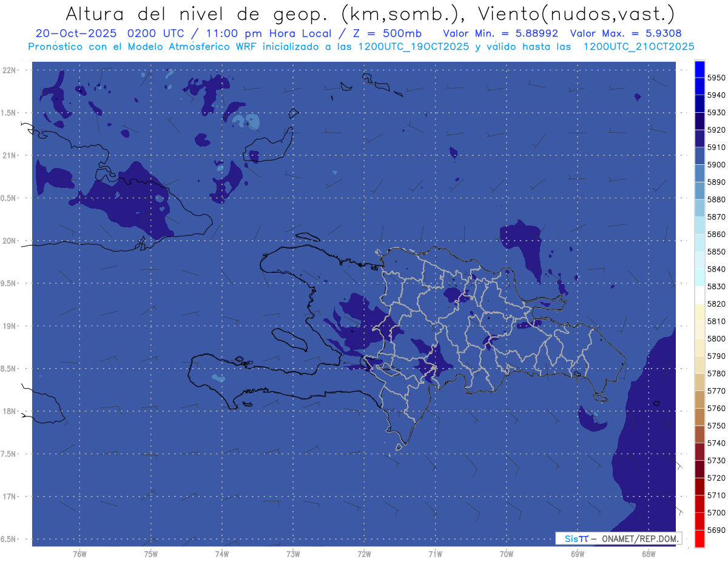Click the colorbar swatch between 5760 and 5770
The height and width of the screenshot is (562, 728).
pyautogui.click(x=699, y=400)
